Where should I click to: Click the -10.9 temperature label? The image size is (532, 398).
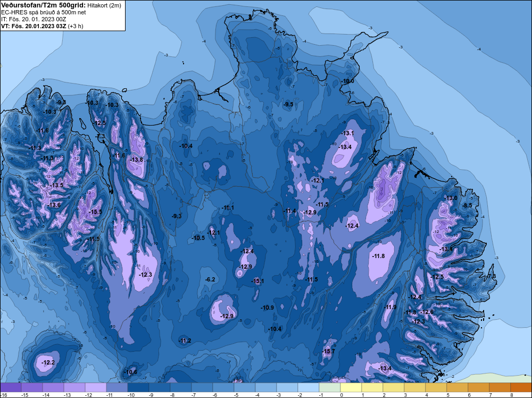(x=267, y=308)
